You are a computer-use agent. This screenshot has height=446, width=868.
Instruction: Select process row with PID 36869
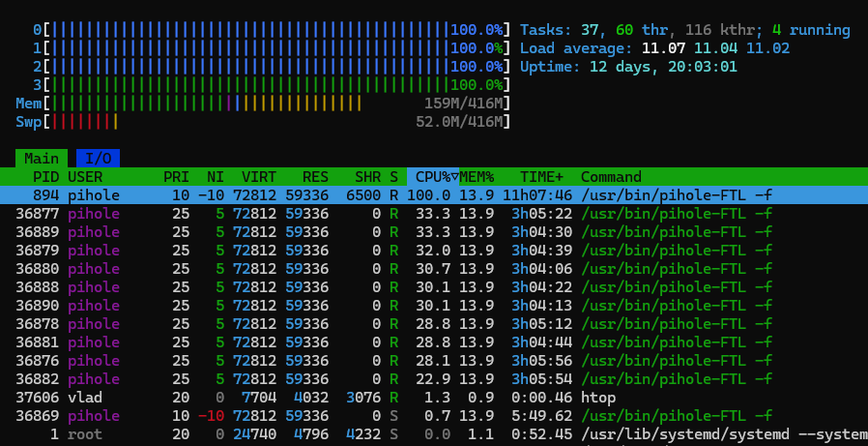point(434,416)
